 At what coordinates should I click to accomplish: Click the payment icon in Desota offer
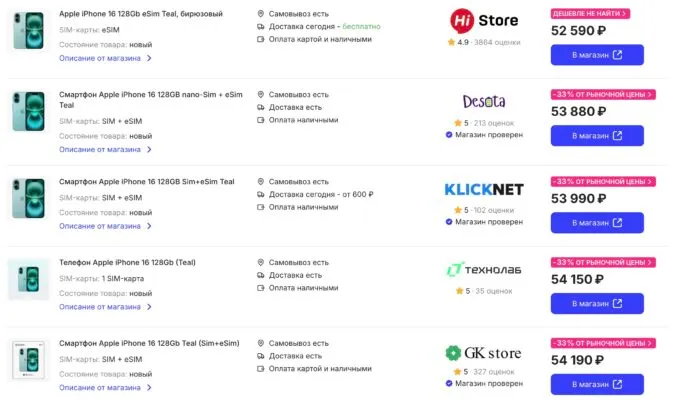pyautogui.click(x=261, y=120)
